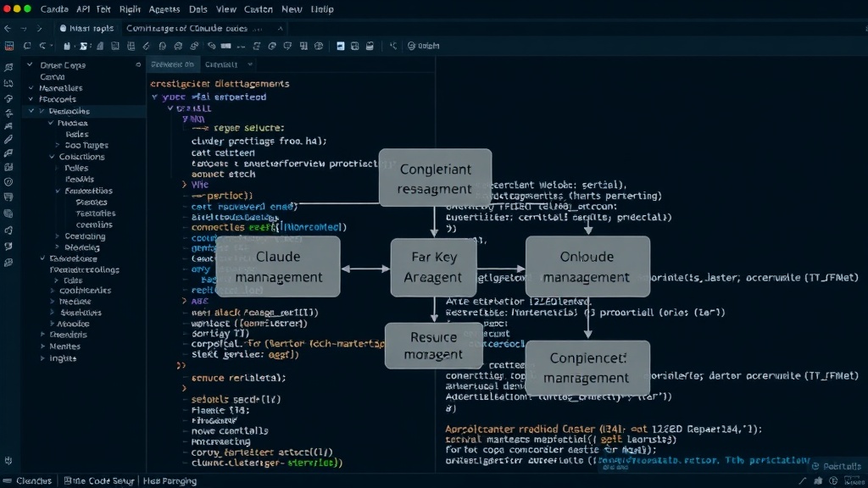Image resolution: width=868 pixels, height=488 pixels.
Task: Close the Comituage of Claude codes tab
Action: click(280, 28)
